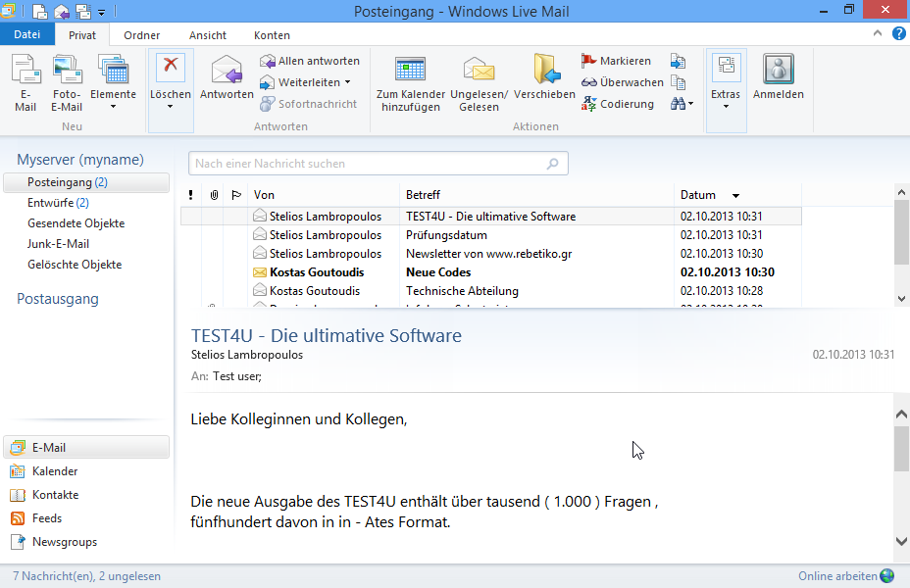
Task: Open the binoculars search dropdown arrow
Action: point(690,104)
